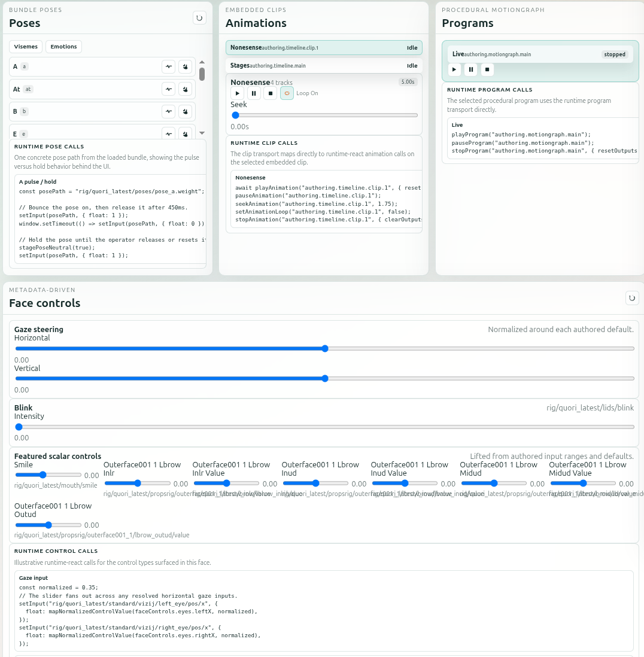Click the Blink Intensity slider track
Viewport: 644px width, 657px height.
click(323, 427)
